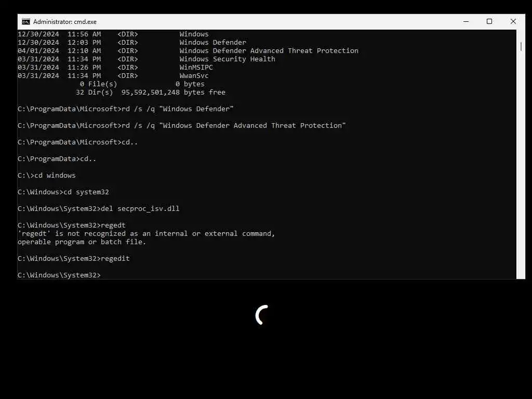
Task: Click the 'WinMSIPC' directory entry
Action: 196,67
